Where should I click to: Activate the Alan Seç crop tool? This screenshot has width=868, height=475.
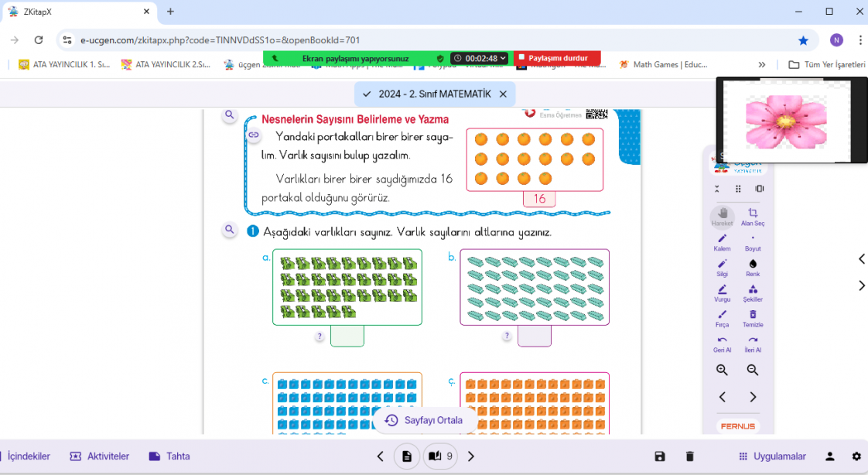click(753, 216)
